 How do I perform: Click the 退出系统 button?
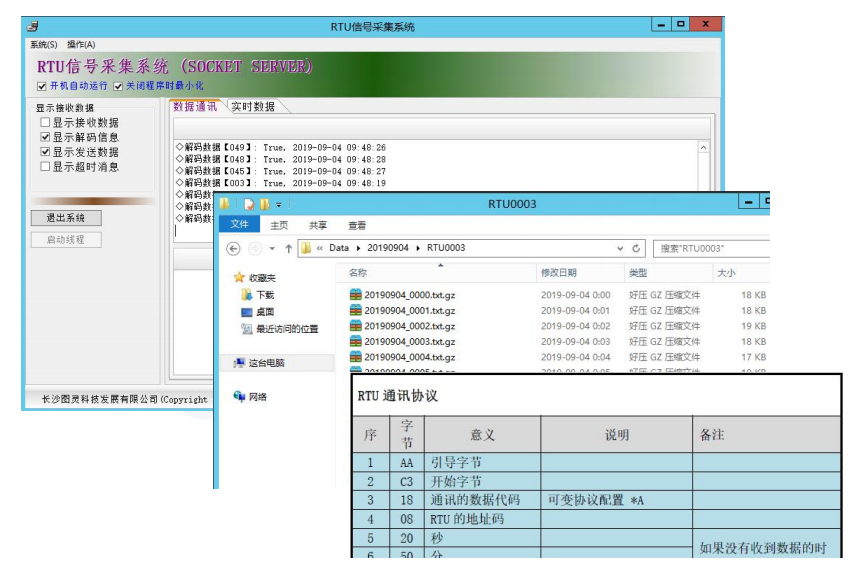(x=66, y=217)
